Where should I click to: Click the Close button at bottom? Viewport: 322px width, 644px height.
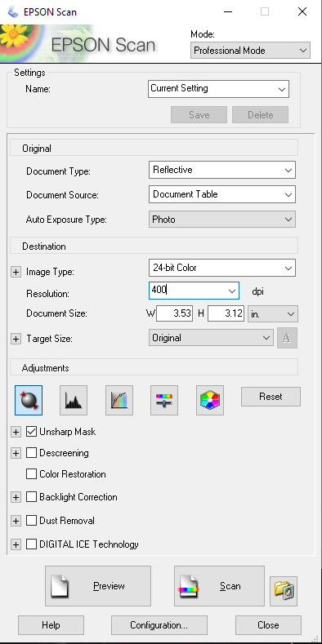[268, 625]
